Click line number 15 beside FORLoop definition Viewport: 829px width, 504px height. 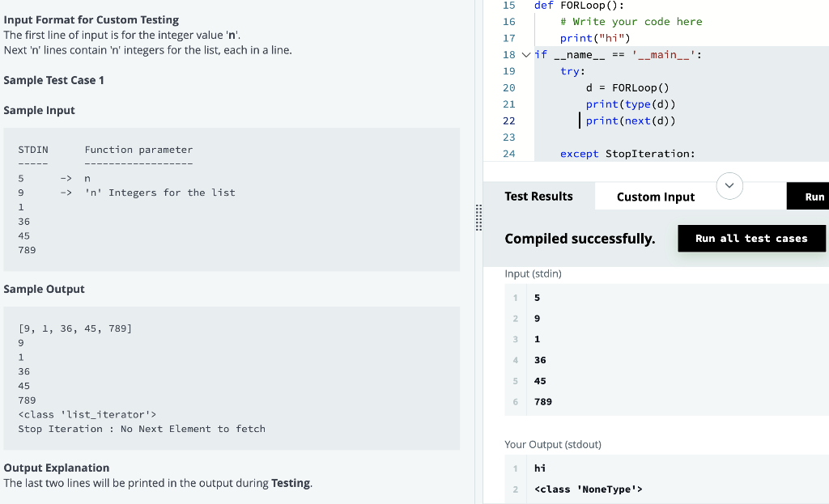508,6
